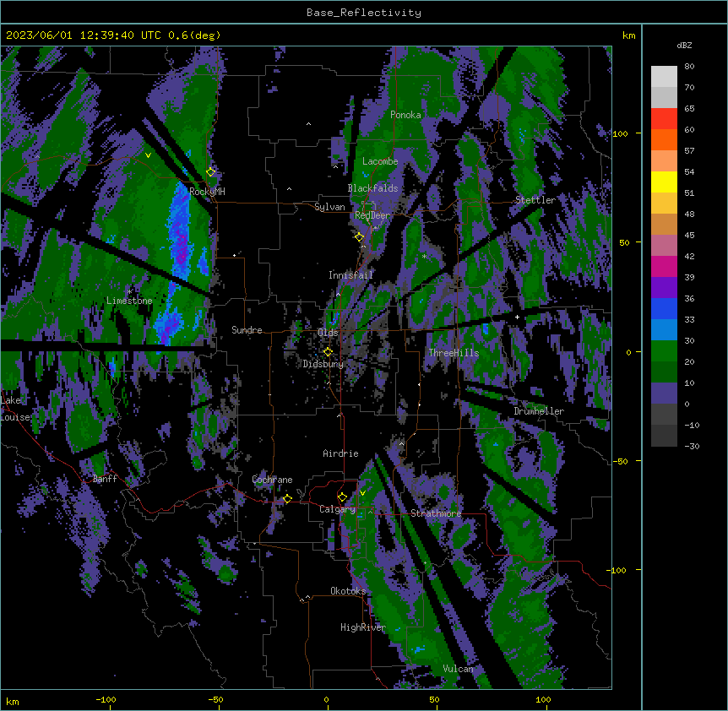This screenshot has width=728, height=711.
Task: Click the -100 tick label on right axis
Action: click(617, 570)
